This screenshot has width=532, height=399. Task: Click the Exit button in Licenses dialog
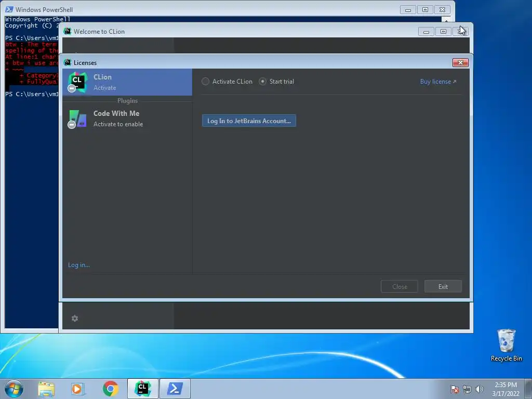443,286
